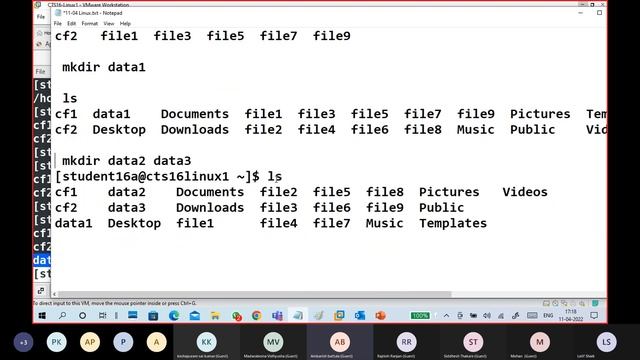Open the Notepad File menu

coord(58,24)
